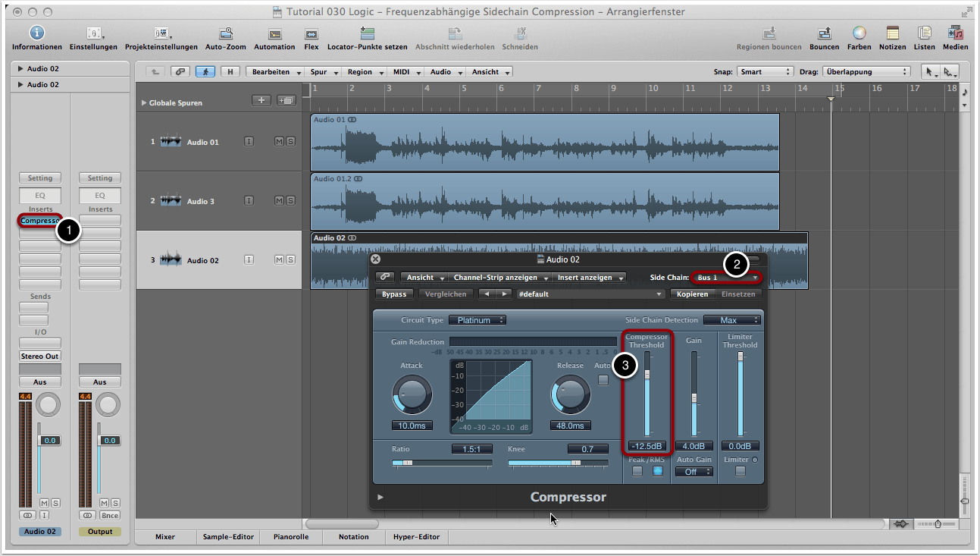Click the Bypass button in Compressor

394,294
